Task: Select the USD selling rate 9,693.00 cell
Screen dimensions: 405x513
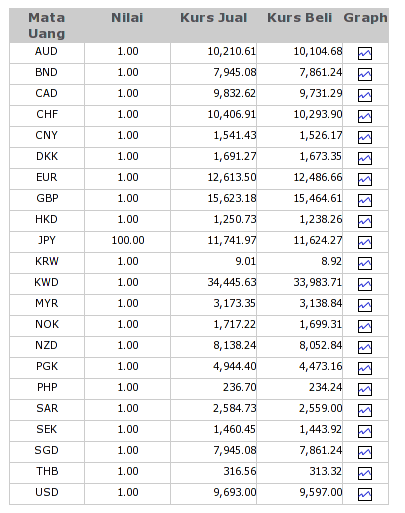Action: pyautogui.click(x=214, y=493)
